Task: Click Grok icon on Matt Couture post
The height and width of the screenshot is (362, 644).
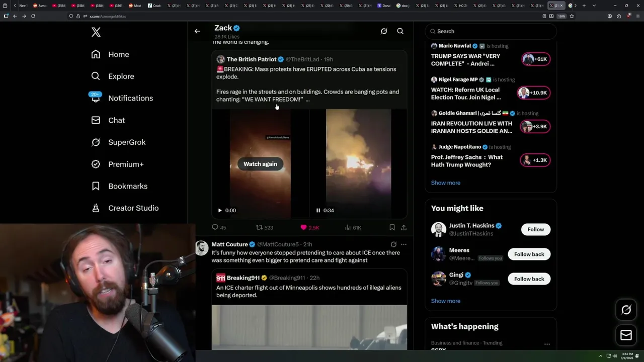Action: 393,244
